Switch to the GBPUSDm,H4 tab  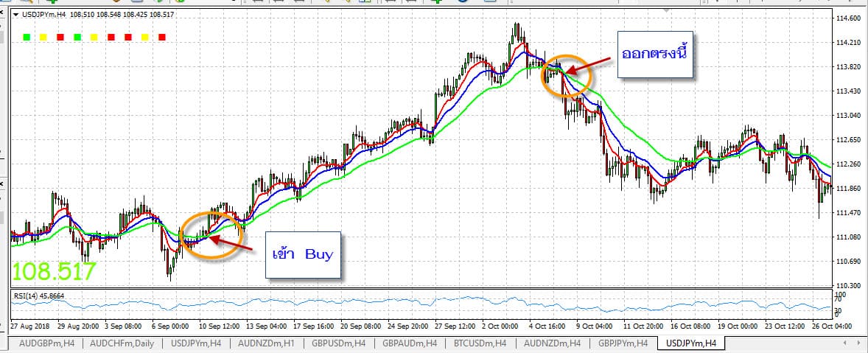coord(340,343)
